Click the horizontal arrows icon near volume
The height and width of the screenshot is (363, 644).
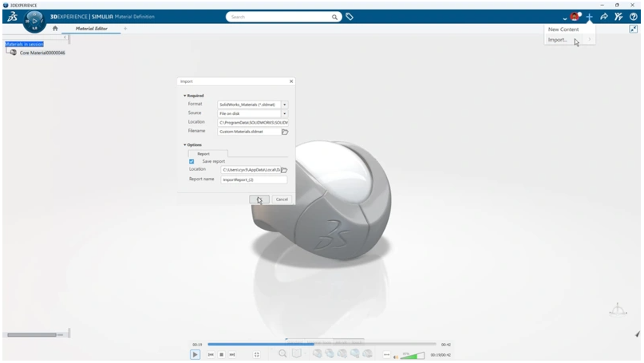click(x=386, y=354)
